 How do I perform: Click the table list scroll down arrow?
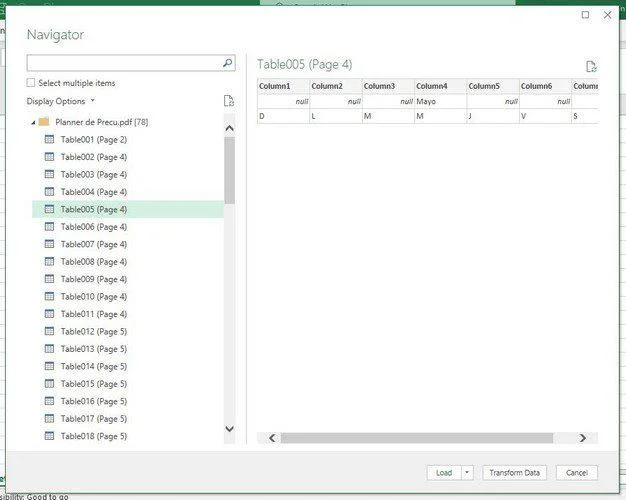click(x=229, y=429)
